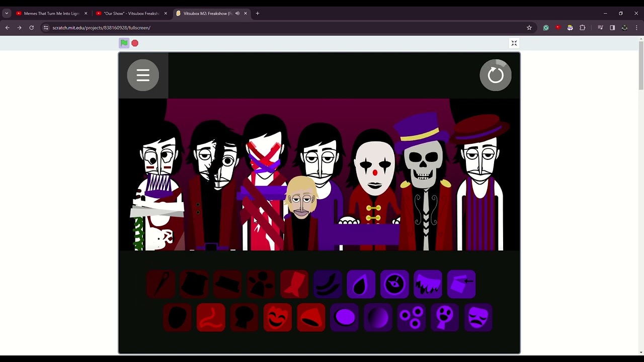Screen dimensions: 644x362
Task: Select the red bell-shaped sound icon
Action: point(311,318)
